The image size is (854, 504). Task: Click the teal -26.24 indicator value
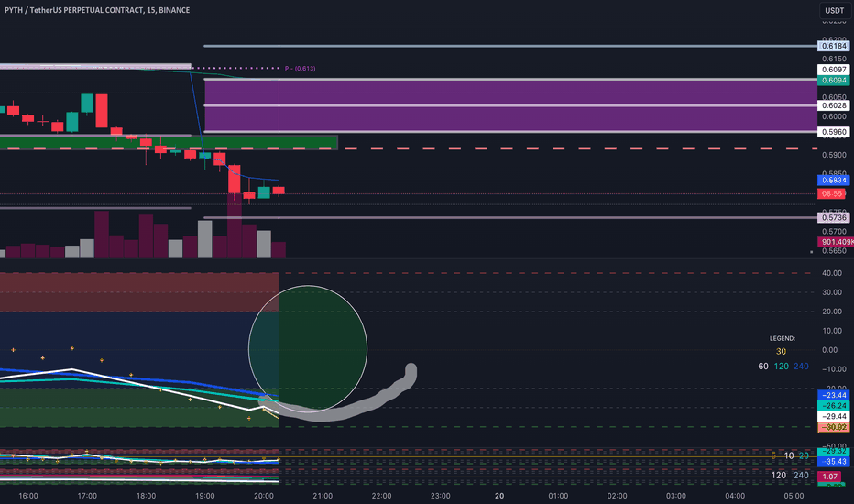[834, 406]
